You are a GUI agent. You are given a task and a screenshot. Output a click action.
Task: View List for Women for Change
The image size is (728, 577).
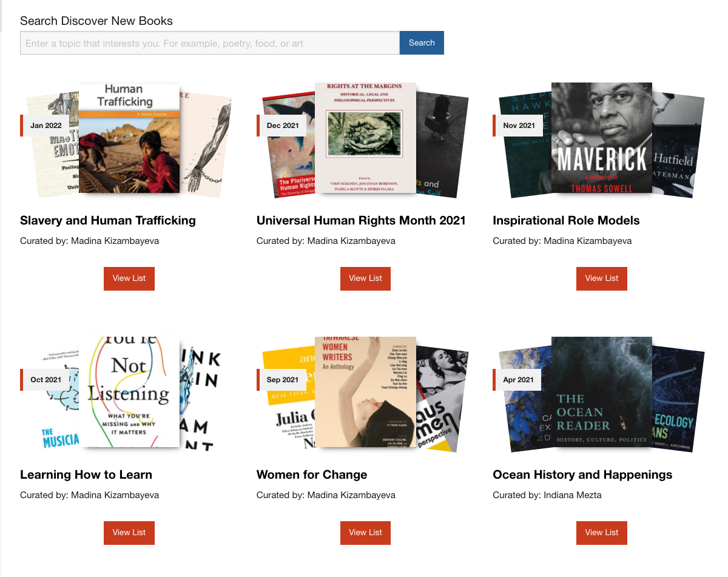(x=365, y=533)
